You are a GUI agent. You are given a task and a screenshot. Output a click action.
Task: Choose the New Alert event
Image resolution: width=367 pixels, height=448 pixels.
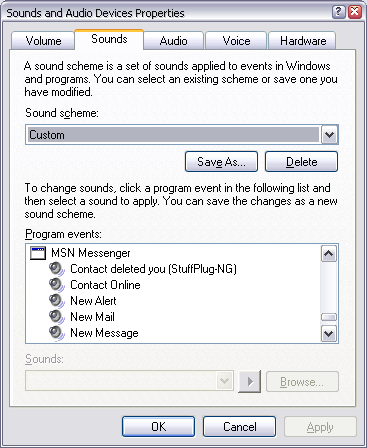point(93,301)
